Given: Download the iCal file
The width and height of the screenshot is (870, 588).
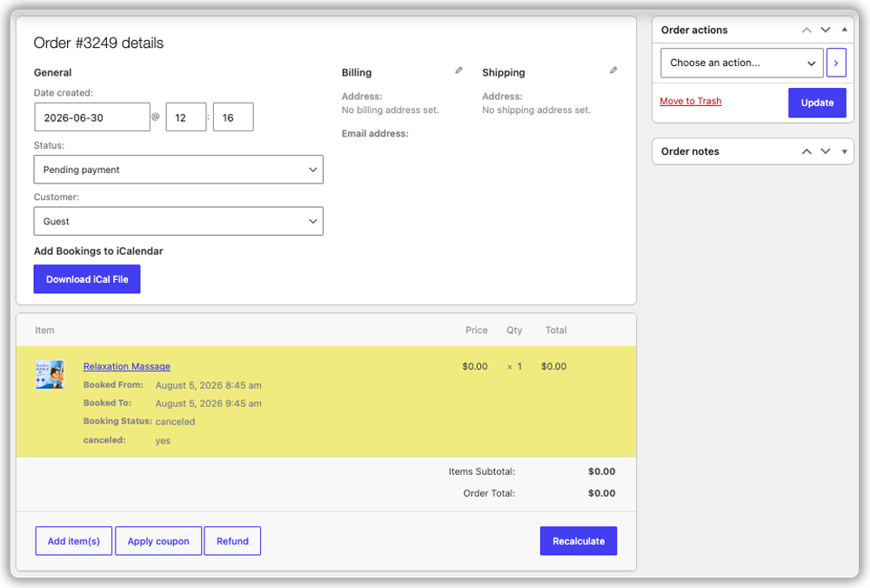Looking at the screenshot, I should point(87,279).
